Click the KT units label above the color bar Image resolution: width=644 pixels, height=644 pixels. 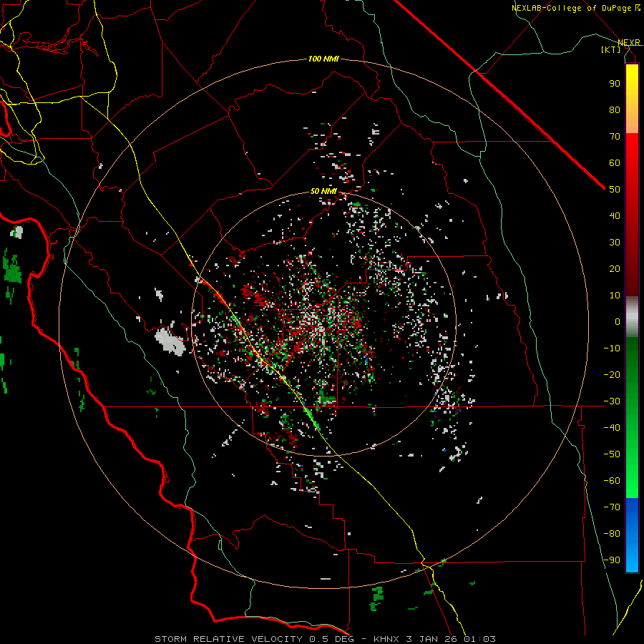click(x=611, y=49)
